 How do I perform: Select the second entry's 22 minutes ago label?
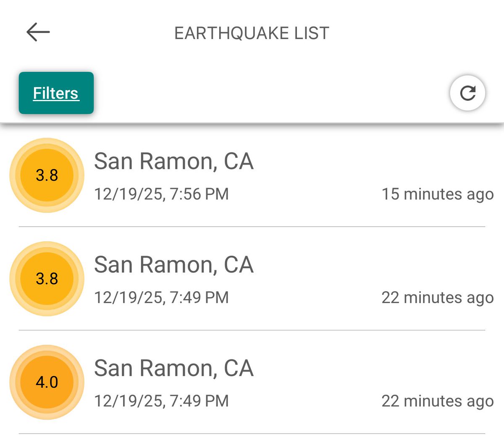coord(437,298)
